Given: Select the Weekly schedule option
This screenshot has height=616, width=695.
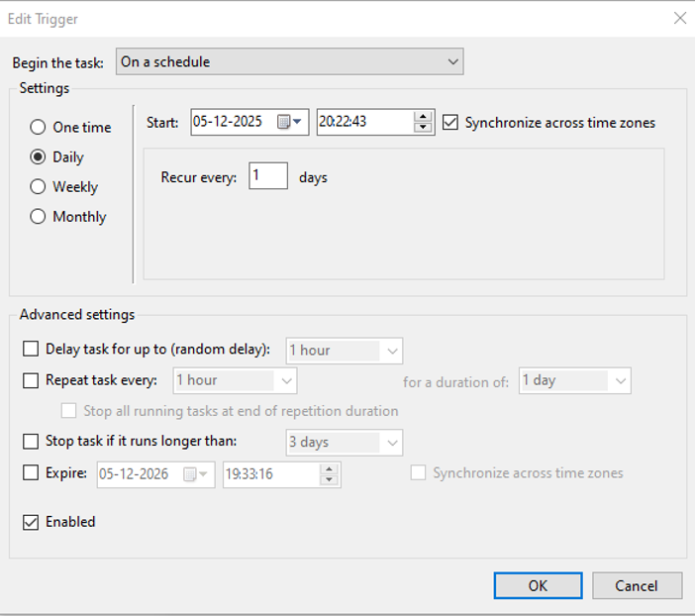Looking at the screenshot, I should (x=39, y=187).
